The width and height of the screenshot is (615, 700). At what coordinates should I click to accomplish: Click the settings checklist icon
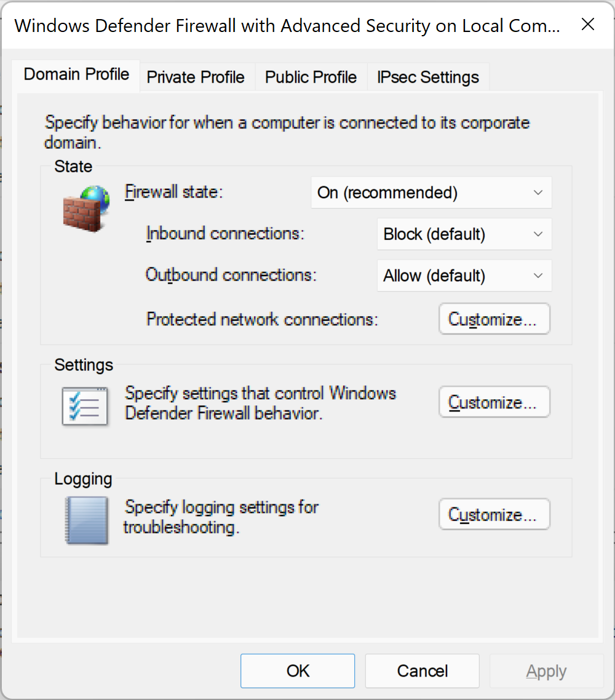[x=85, y=406]
